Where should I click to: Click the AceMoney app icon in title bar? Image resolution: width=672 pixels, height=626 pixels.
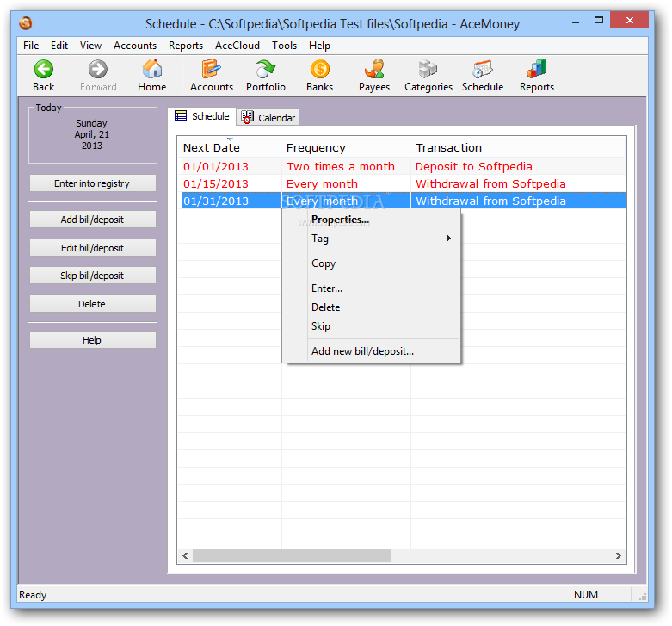26,23
